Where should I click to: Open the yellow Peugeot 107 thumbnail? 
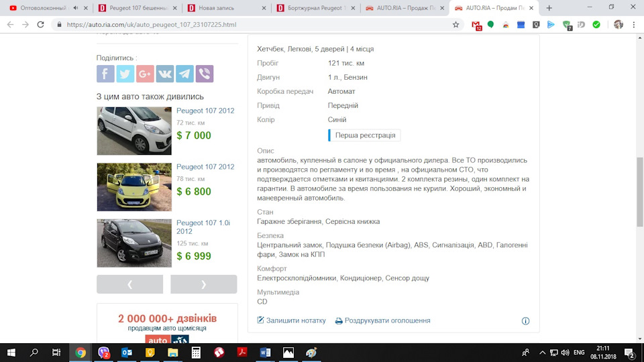click(x=134, y=187)
